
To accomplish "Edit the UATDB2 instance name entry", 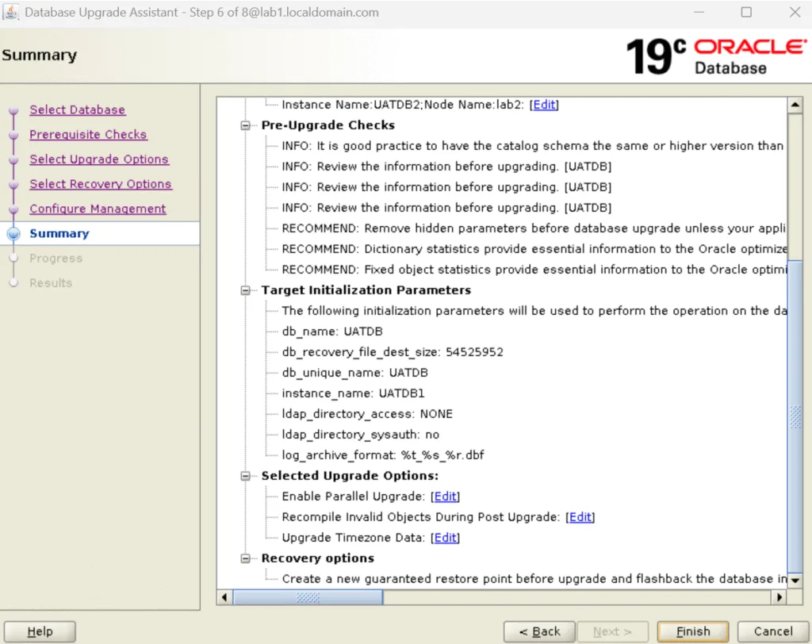I will click(x=544, y=104).
